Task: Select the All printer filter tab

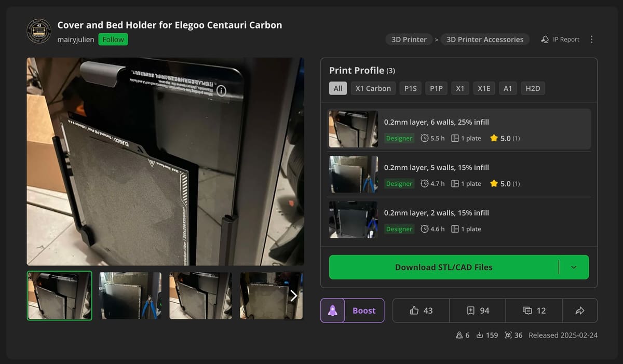Action: coord(338,88)
